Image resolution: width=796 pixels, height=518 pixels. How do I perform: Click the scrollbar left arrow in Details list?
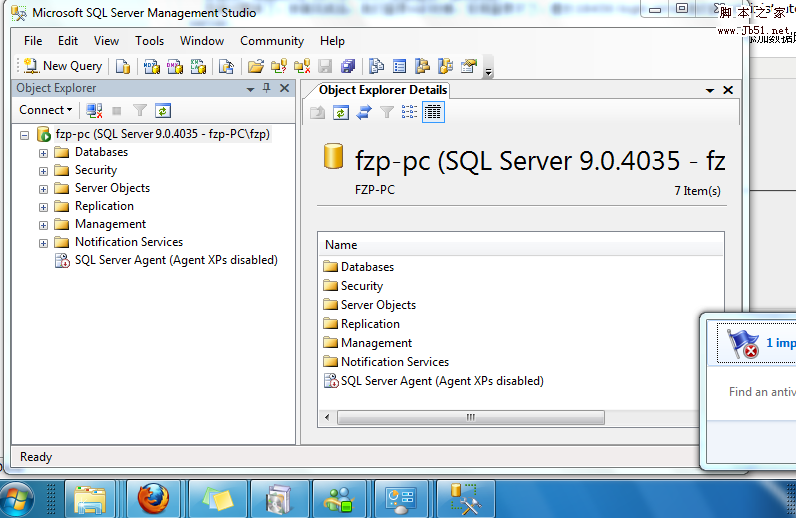[327, 417]
